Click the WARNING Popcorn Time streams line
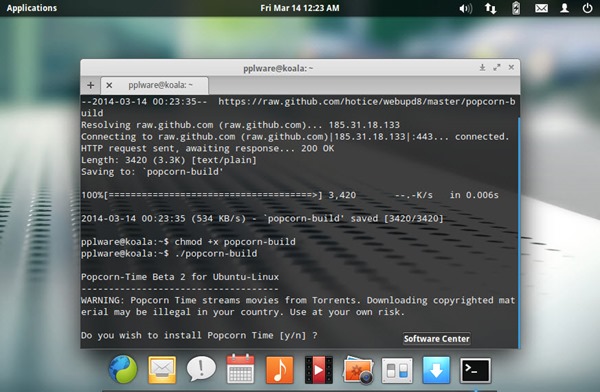This screenshot has height=392, width=600. tap(298, 306)
